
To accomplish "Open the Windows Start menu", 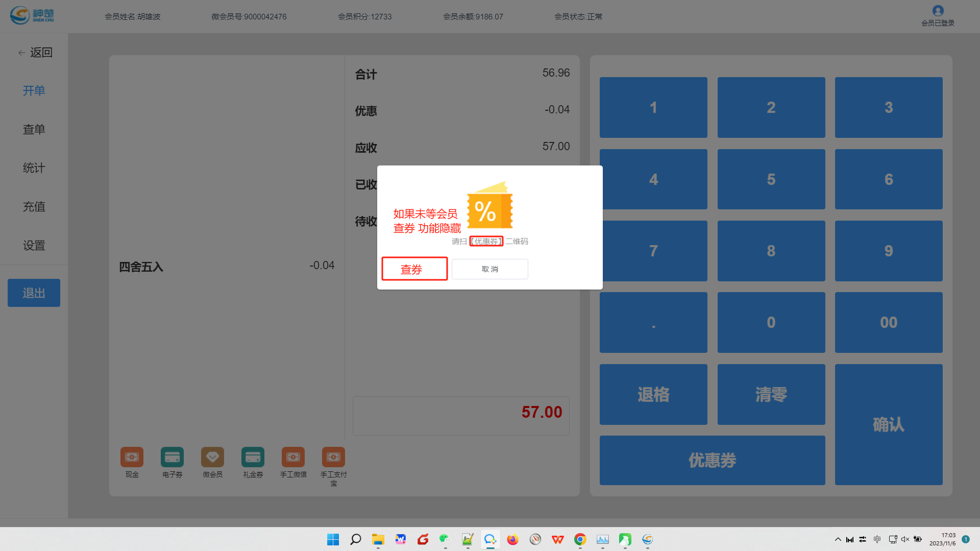I will click(x=333, y=539).
